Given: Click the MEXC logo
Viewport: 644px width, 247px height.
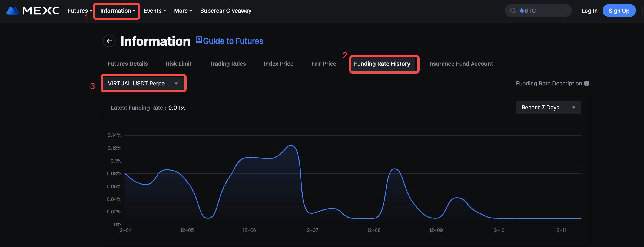Looking at the screenshot, I should [33, 11].
